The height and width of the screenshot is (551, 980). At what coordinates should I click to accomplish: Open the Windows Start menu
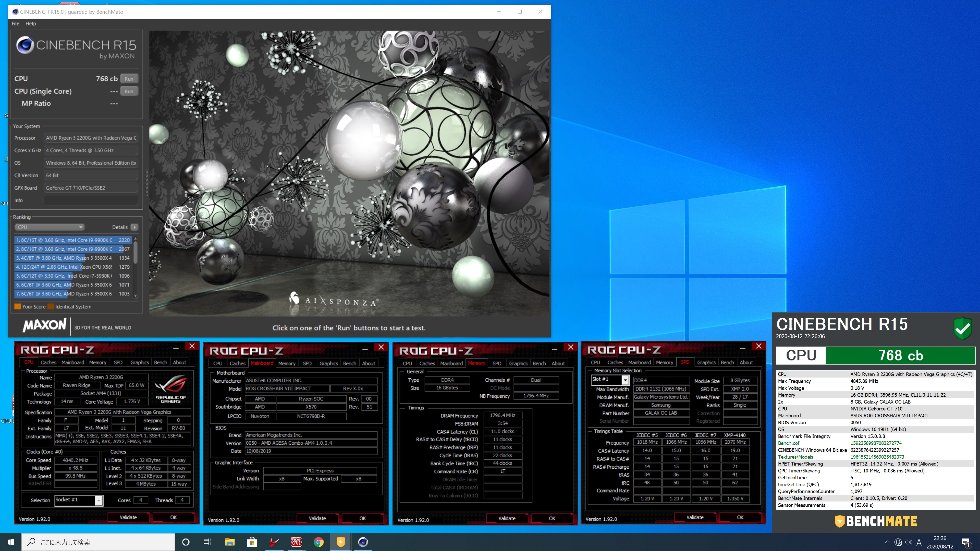11,542
